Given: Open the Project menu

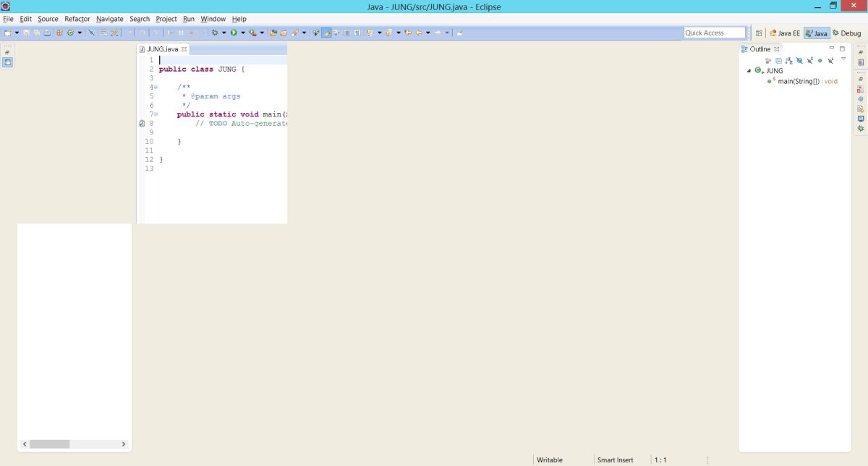Looking at the screenshot, I should point(166,19).
